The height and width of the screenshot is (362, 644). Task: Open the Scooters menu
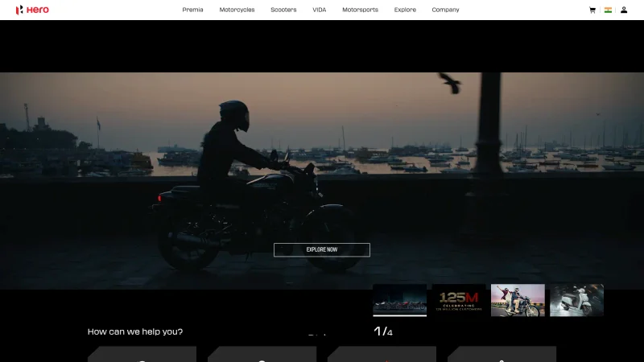283,10
